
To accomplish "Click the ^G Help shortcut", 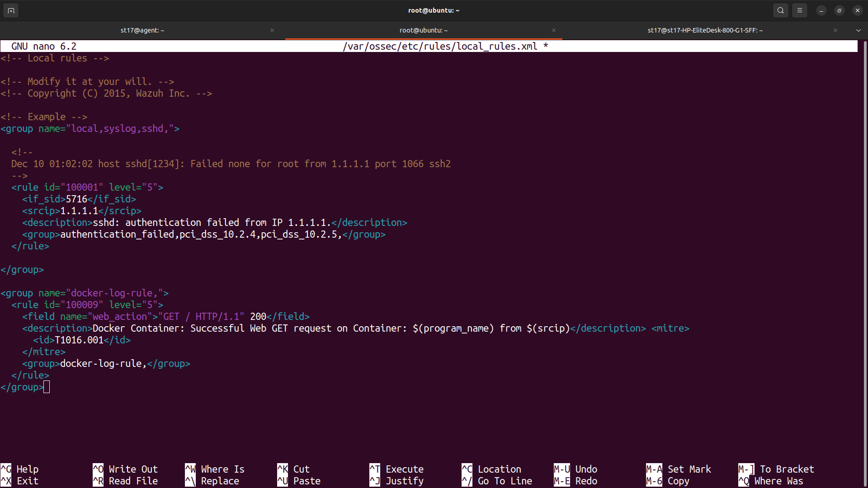I will click(x=19, y=469).
